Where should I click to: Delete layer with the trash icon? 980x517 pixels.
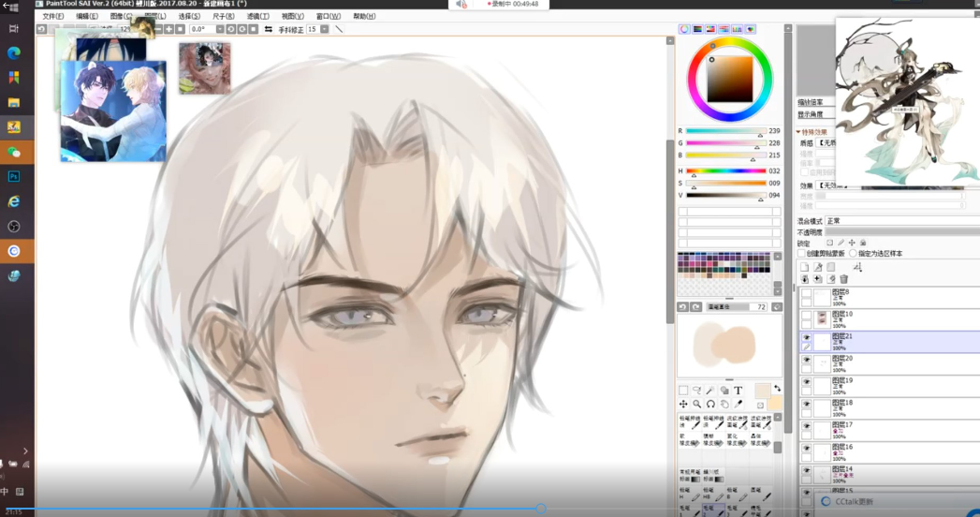[x=843, y=279]
